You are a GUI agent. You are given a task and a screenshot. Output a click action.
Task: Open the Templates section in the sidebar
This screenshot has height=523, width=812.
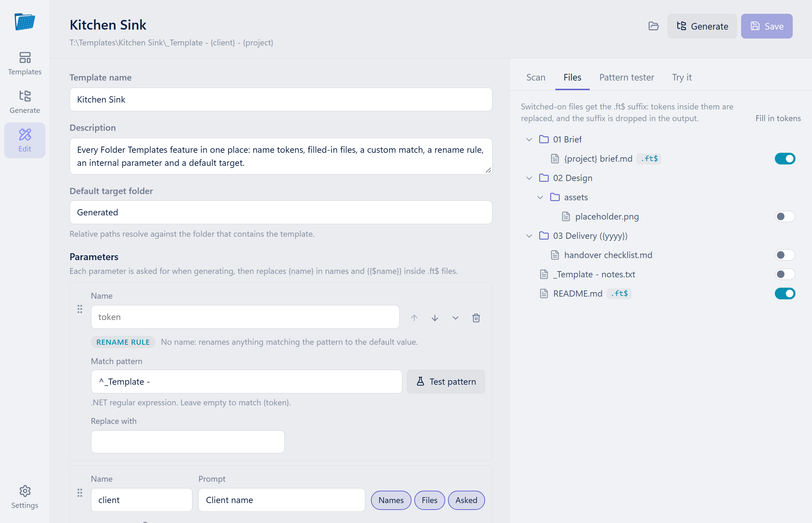25,63
